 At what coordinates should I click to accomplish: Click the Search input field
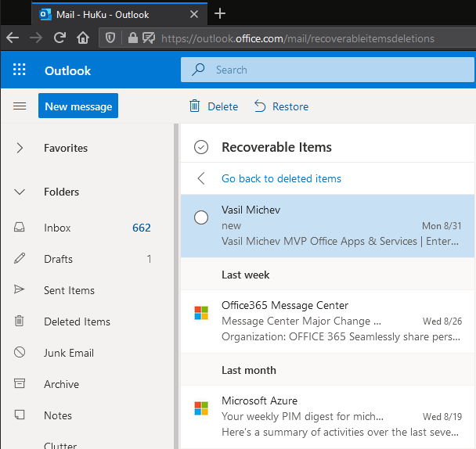[327, 70]
